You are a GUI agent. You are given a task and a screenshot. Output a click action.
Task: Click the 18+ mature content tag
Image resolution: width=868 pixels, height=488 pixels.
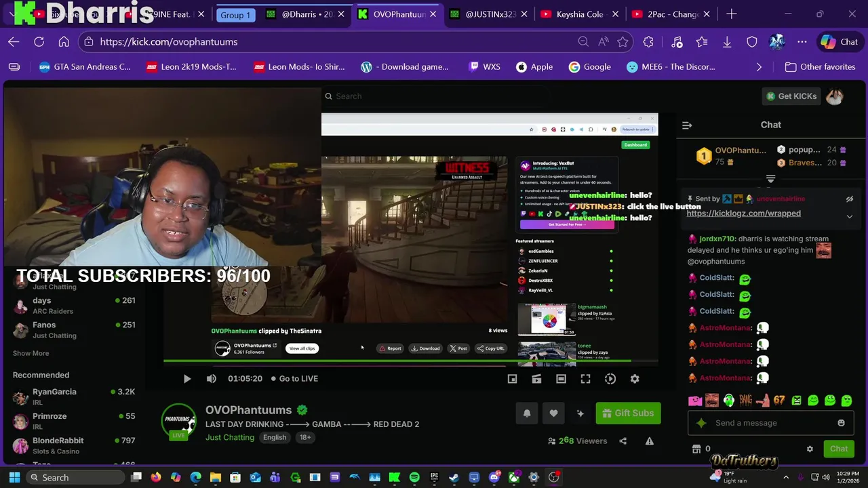point(305,438)
